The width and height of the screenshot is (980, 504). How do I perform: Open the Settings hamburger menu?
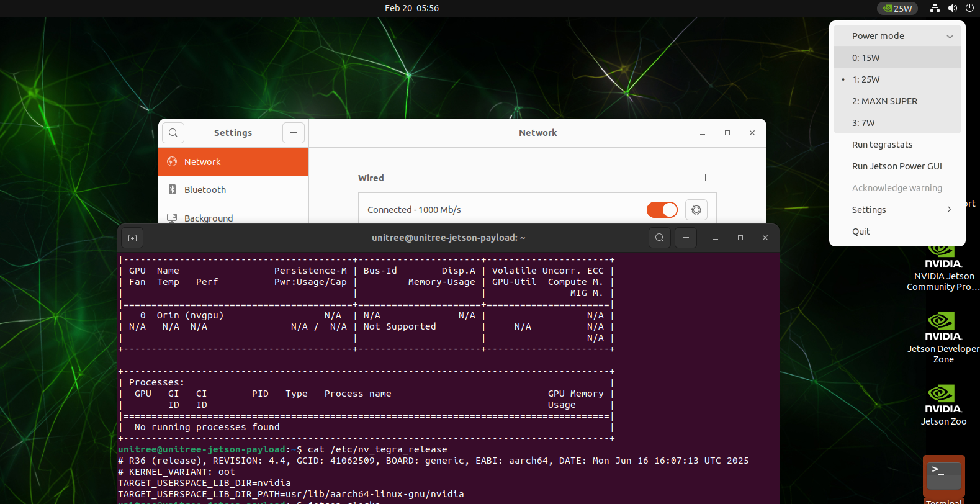(294, 133)
